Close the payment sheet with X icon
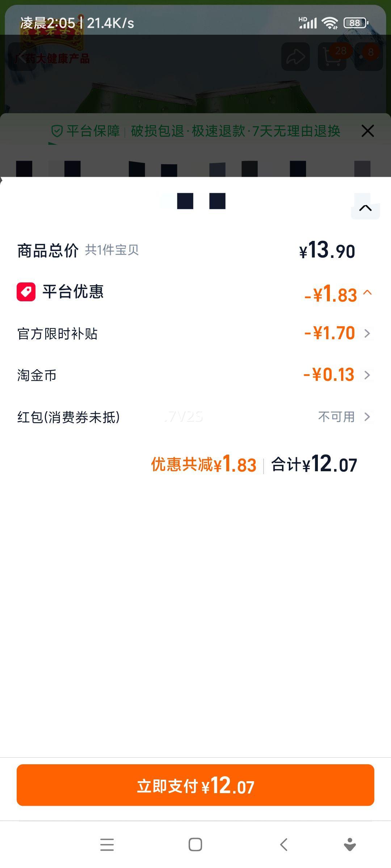This screenshot has width=391, height=868. pos(367,131)
